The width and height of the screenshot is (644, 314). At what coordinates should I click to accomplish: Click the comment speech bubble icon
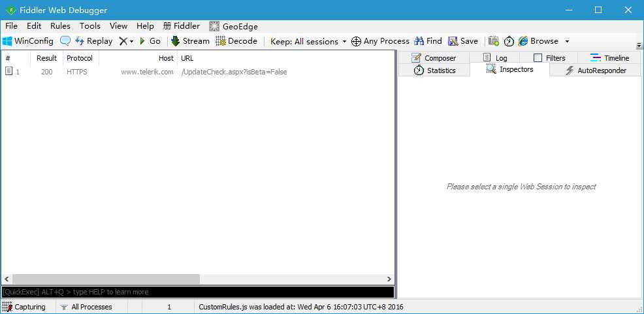pyautogui.click(x=65, y=41)
